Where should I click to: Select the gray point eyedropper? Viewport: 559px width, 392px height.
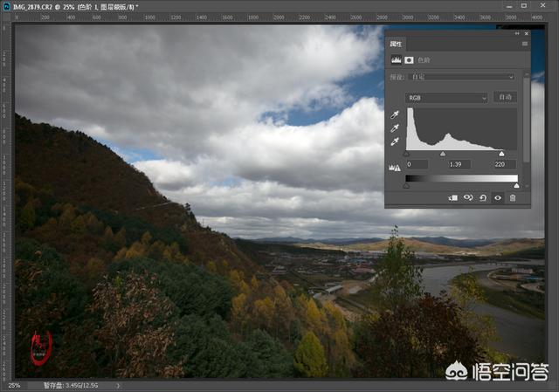tap(395, 128)
